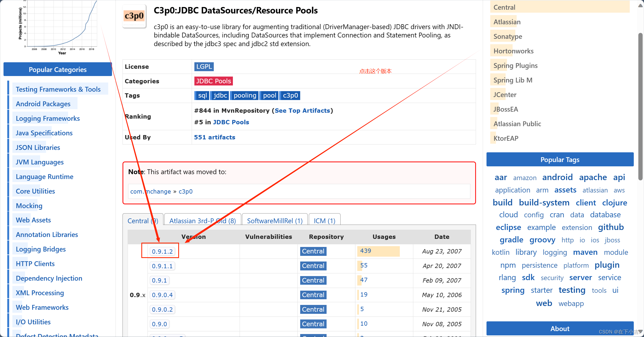644x337 pixels.
Task: Open the android popular tag
Action: [557, 177]
